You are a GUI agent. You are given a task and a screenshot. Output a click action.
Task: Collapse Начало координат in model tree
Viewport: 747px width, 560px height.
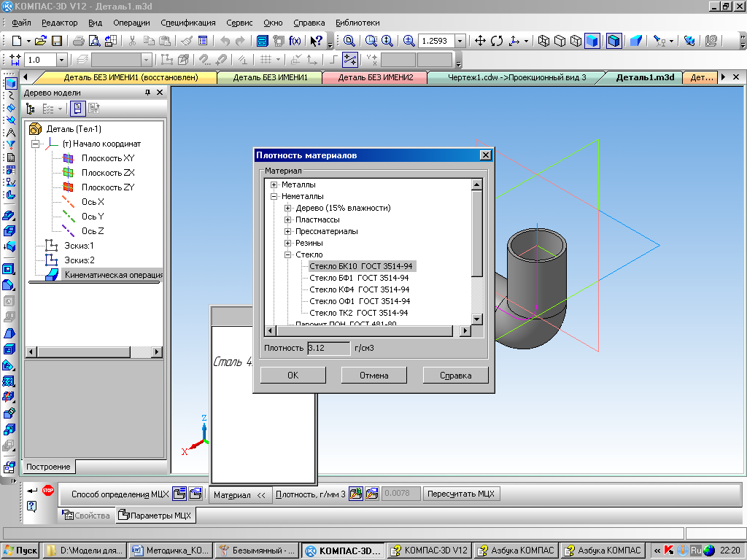35,144
